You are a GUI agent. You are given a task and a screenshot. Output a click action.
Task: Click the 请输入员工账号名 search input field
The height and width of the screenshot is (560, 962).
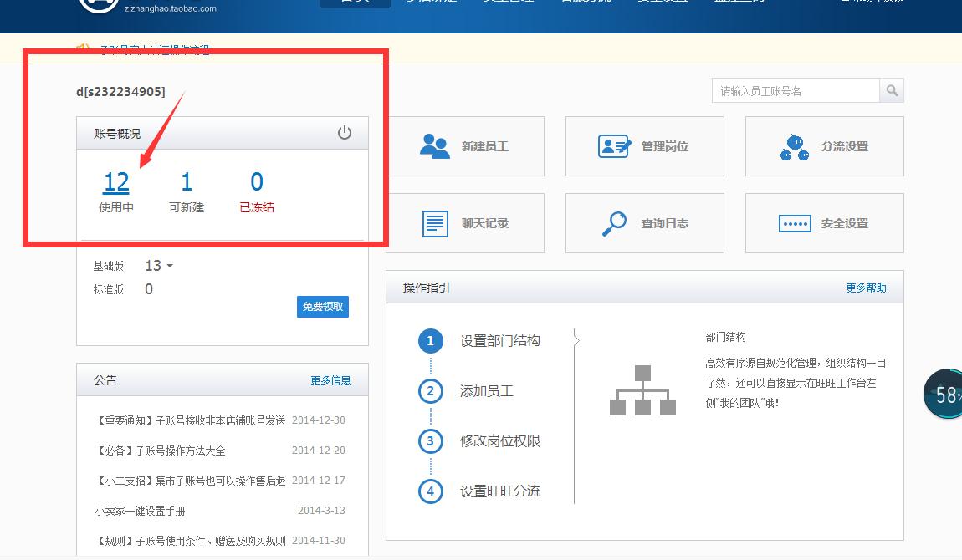pyautogui.click(x=795, y=89)
